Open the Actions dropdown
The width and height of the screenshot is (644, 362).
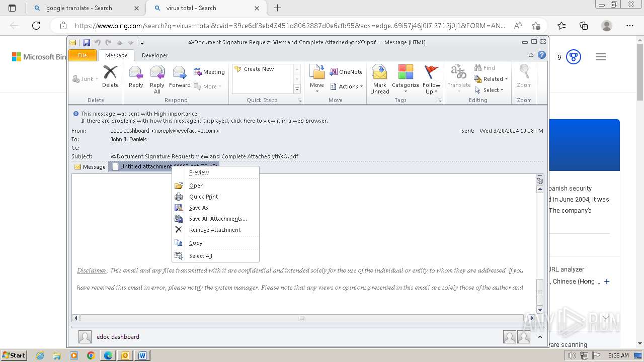[347, 86]
